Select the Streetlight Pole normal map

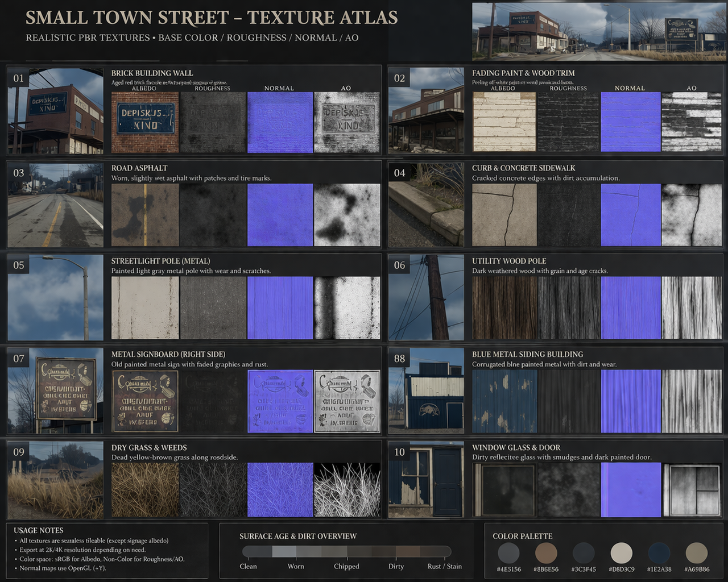[x=280, y=308]
